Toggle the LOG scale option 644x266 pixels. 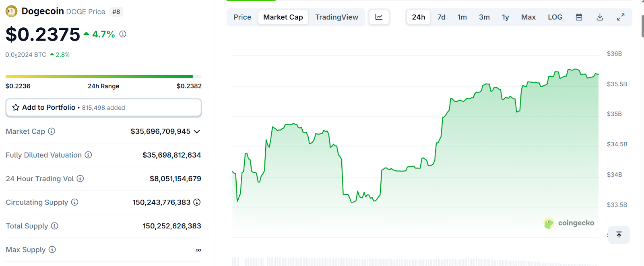point(555,17)
